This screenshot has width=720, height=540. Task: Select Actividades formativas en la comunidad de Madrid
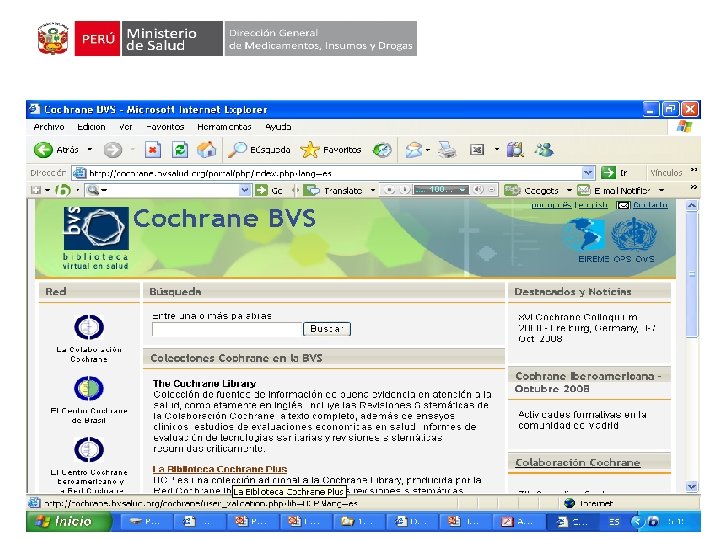[582, 420]
